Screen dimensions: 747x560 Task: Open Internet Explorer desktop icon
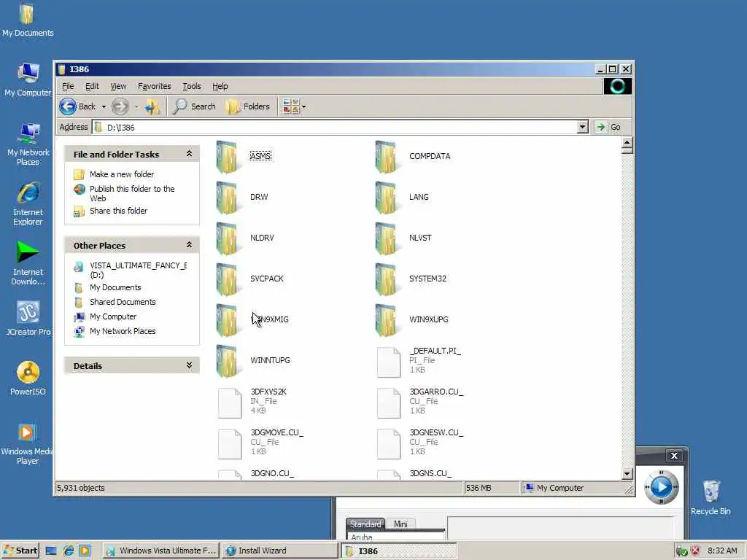28,203
